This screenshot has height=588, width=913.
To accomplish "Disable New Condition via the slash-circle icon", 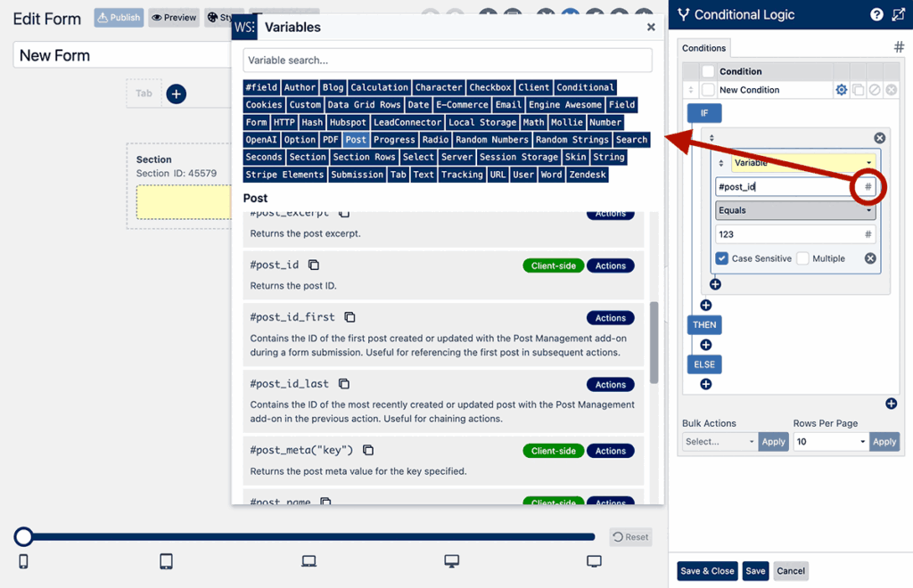I will [x=875, y=90].
